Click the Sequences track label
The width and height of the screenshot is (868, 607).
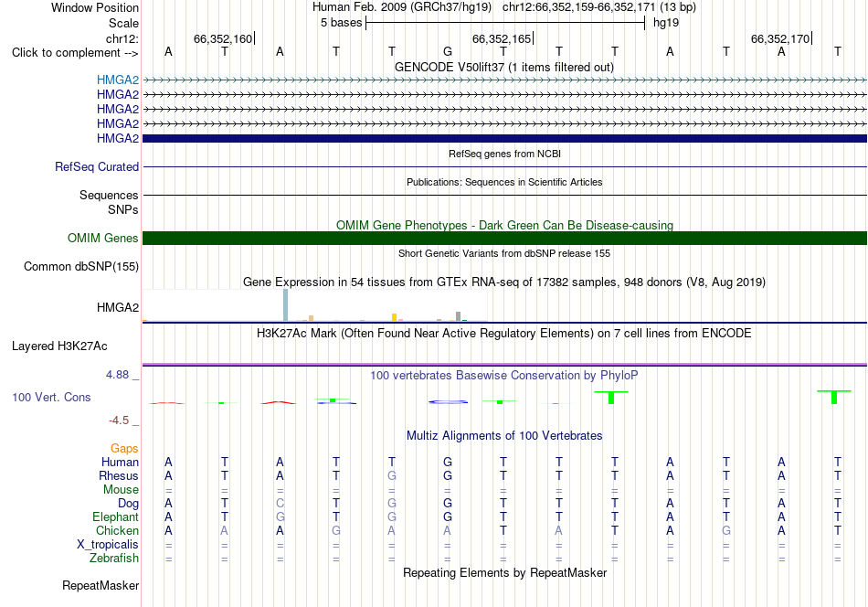pyautogui.click(x=109, y=195)
